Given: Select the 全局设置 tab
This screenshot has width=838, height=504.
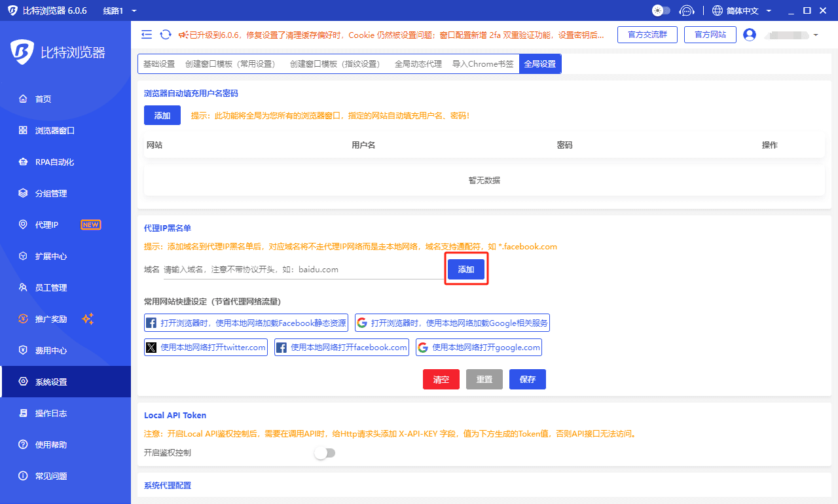Looking at the screenshot, I should [x=540, y=63].
